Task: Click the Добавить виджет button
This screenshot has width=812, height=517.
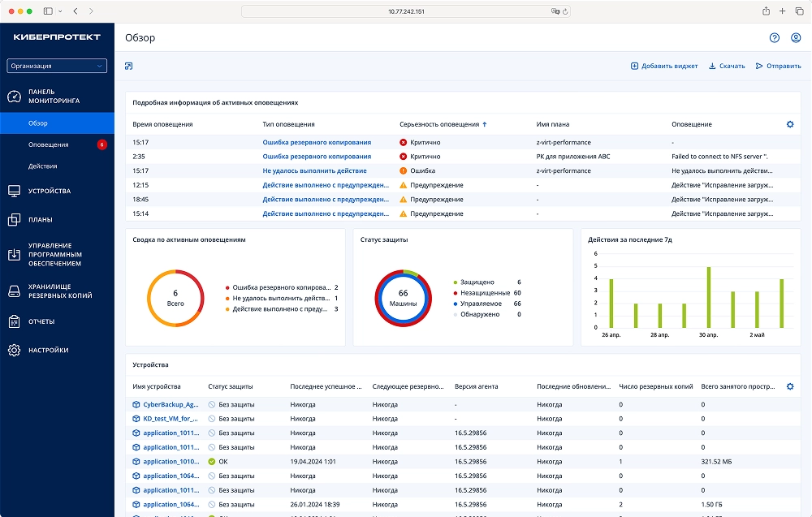Action: tap(664, 66)
